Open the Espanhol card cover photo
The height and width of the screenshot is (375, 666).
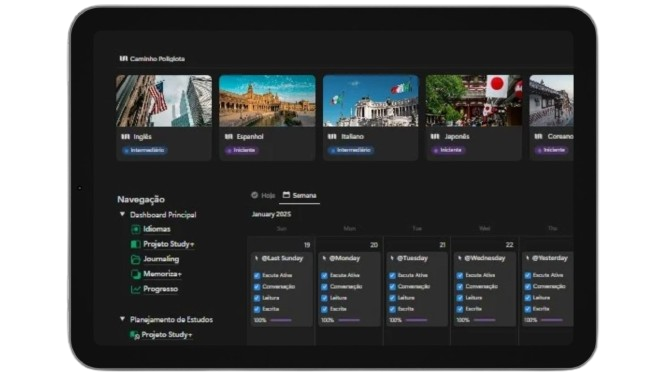coord(267,101)
